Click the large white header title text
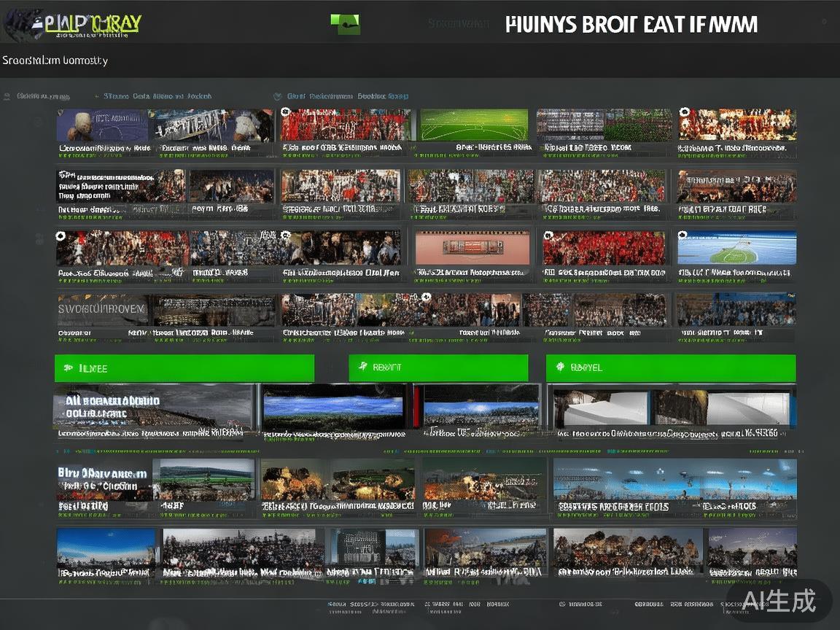 [631, 25]
